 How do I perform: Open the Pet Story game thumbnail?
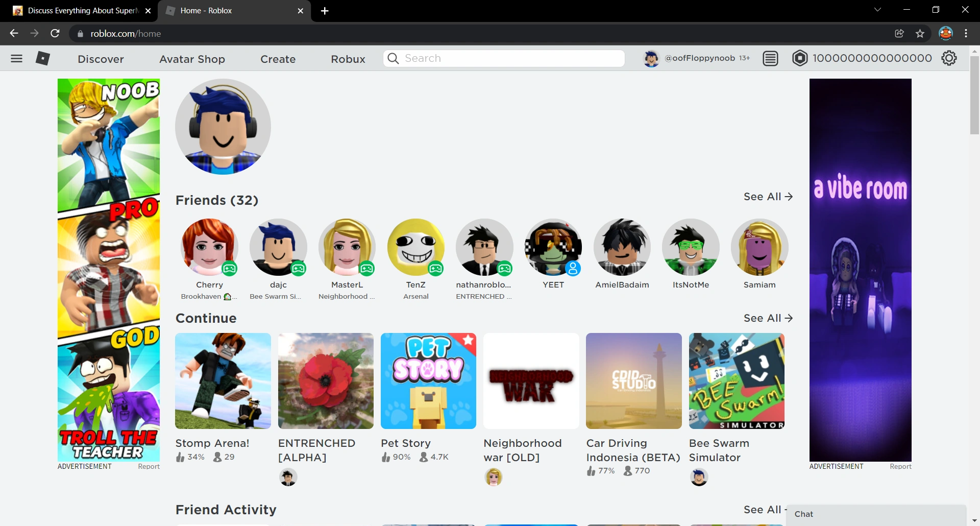[x=428, y=381]
